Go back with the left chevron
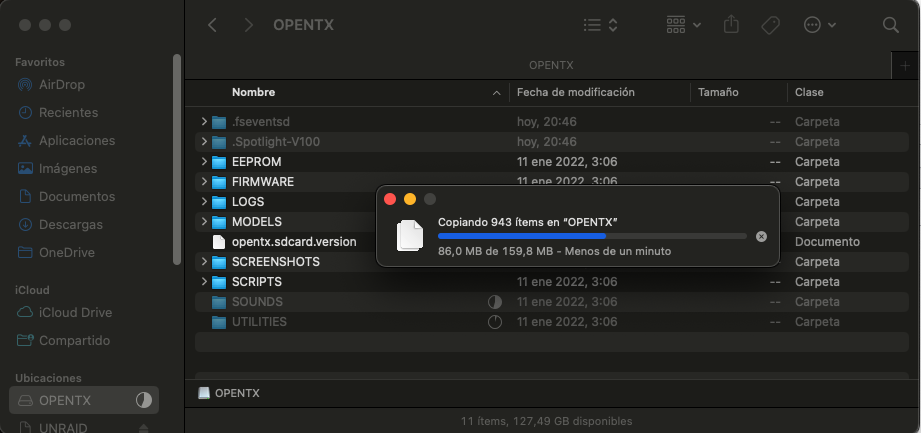 tap(213, 25)
